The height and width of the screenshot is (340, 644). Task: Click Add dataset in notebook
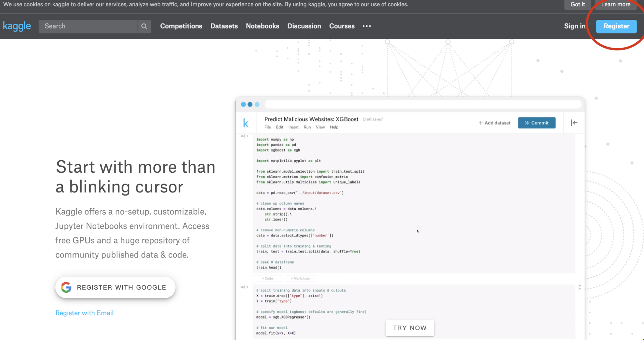click(494, 123)
